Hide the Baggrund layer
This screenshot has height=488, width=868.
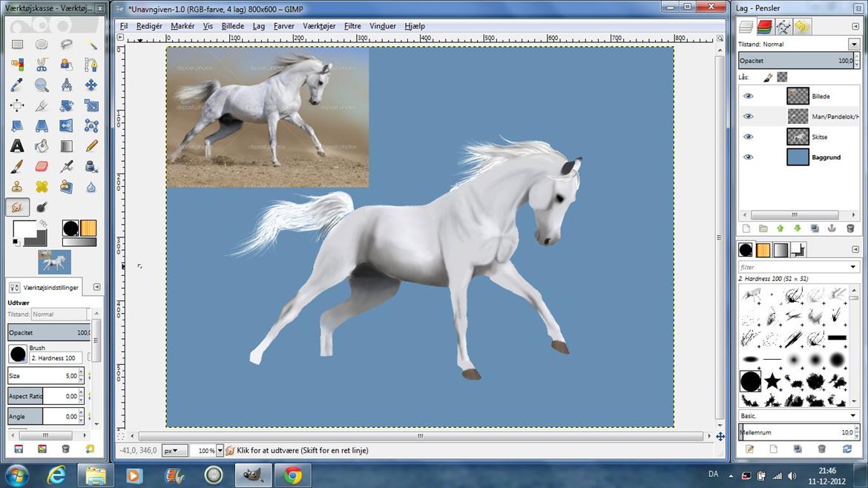pyautogui.click(x=748, y=157)
